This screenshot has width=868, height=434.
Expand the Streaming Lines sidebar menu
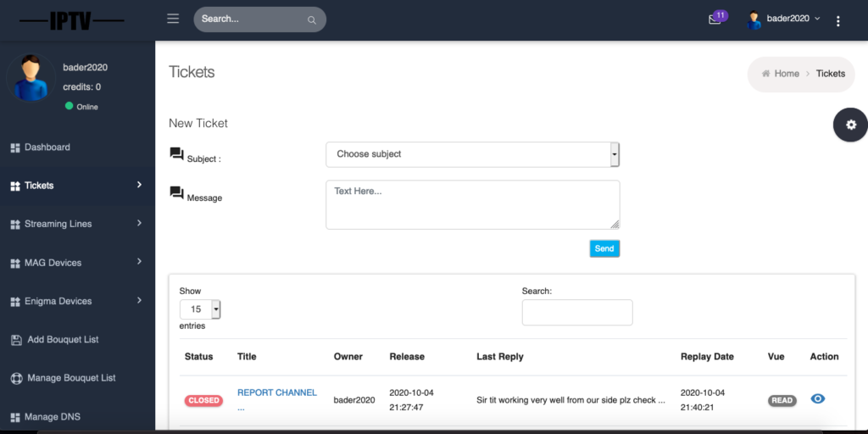click(58, 224)
